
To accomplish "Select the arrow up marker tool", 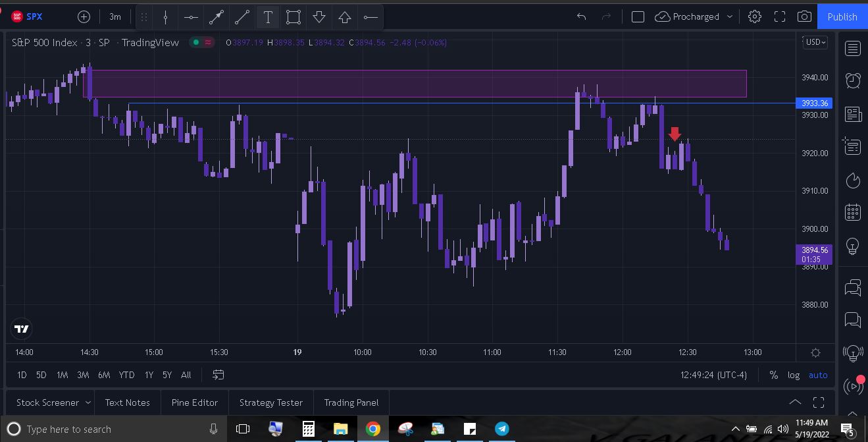I will (x=345, y=17).
